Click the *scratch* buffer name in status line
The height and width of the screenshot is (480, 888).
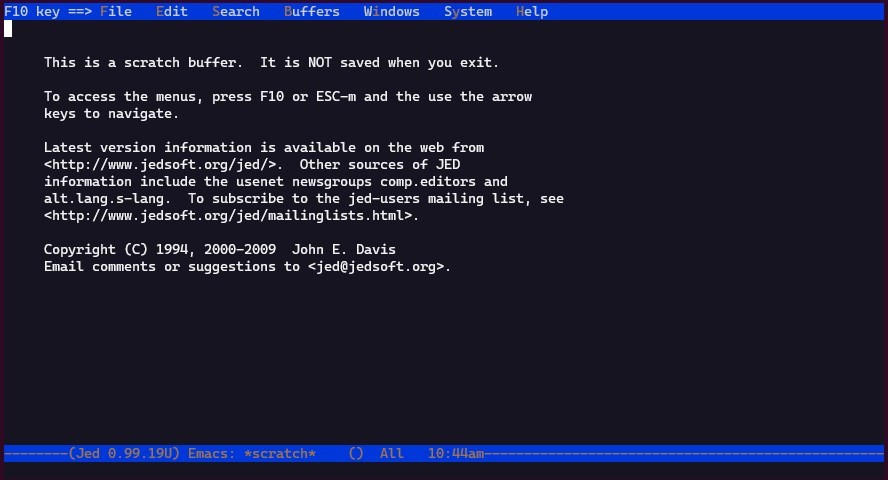pos(280,453)
